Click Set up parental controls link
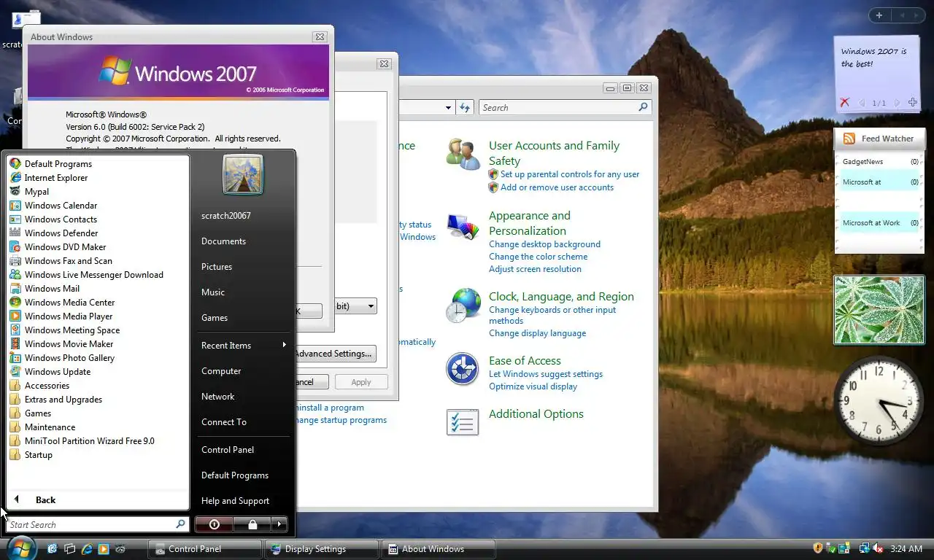This screenshot has height=560, width=934. point(570,174)
